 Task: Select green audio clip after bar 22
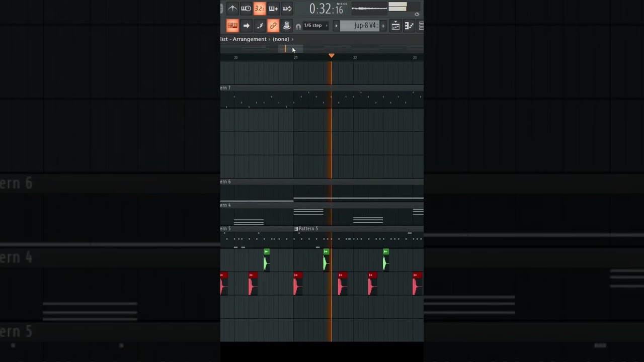coord(385,260)
